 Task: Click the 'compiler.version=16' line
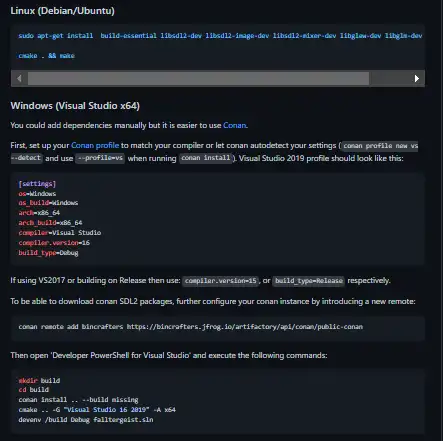coord(54,243)
